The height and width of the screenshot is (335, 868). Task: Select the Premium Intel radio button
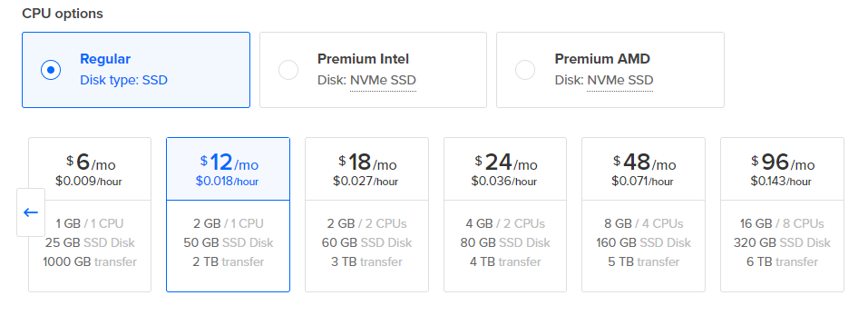click(x=288, y=70)
